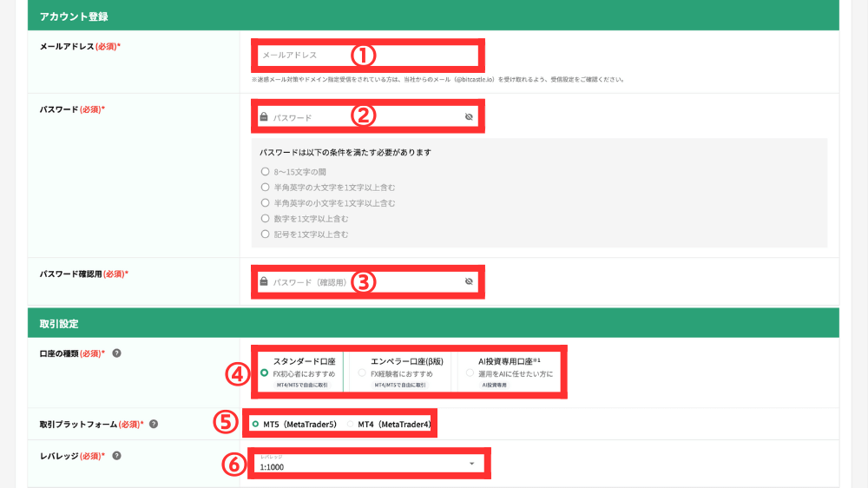Click the メールアドレス email input field
868x488 pixels.
click(x=367, y=56)
